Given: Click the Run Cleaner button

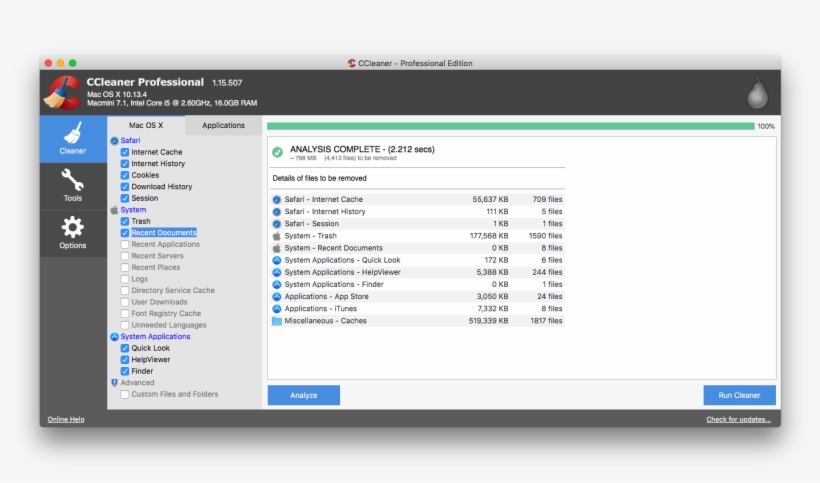Looking at the screenshot, I should click(739, 395).
